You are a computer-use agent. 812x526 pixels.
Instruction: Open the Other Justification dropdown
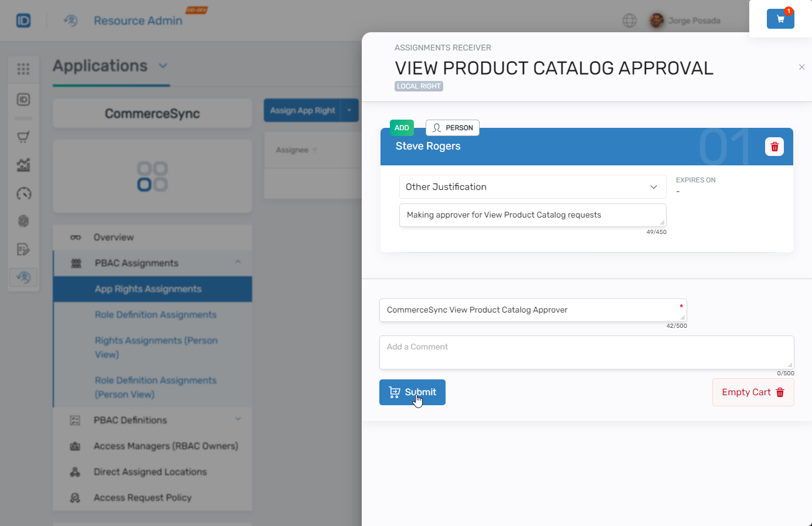[x=532, y=186]
